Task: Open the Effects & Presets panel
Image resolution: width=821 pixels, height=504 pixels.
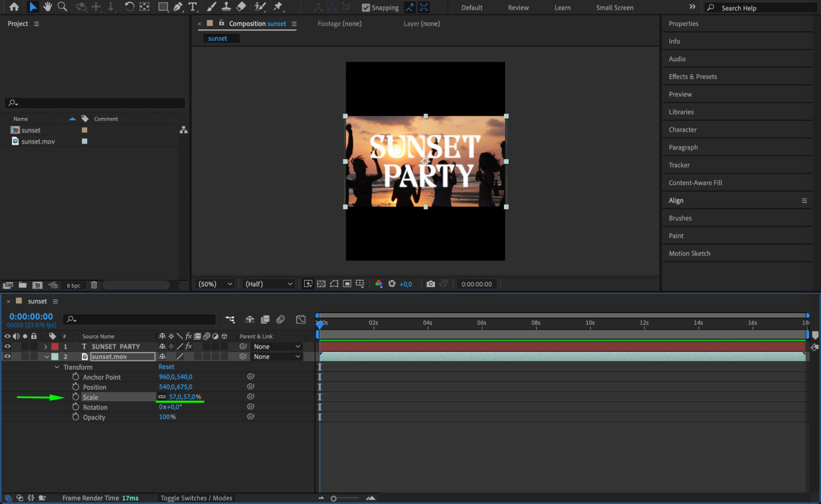Action: pyautogui.click(x=692, y=76)
